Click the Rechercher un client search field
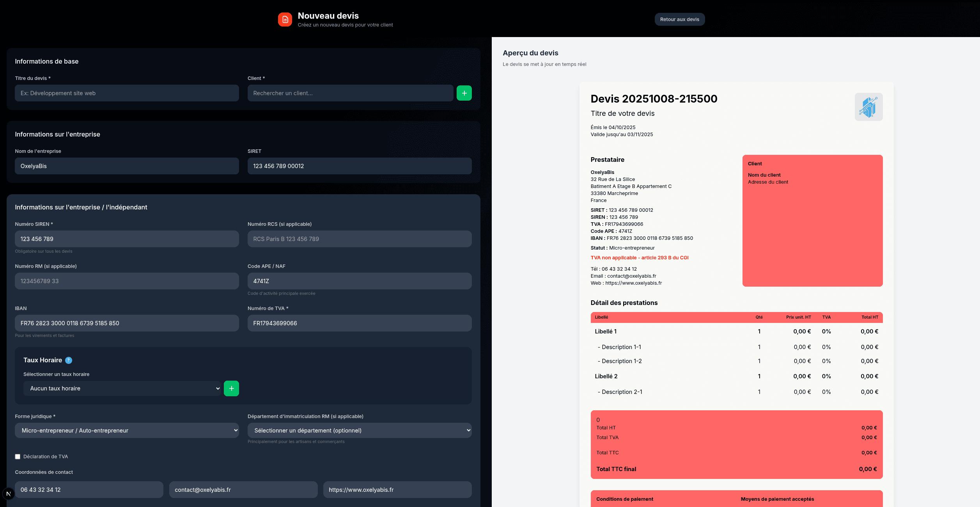The height and width of the screenshot is (507, 980). click(350, 93)
